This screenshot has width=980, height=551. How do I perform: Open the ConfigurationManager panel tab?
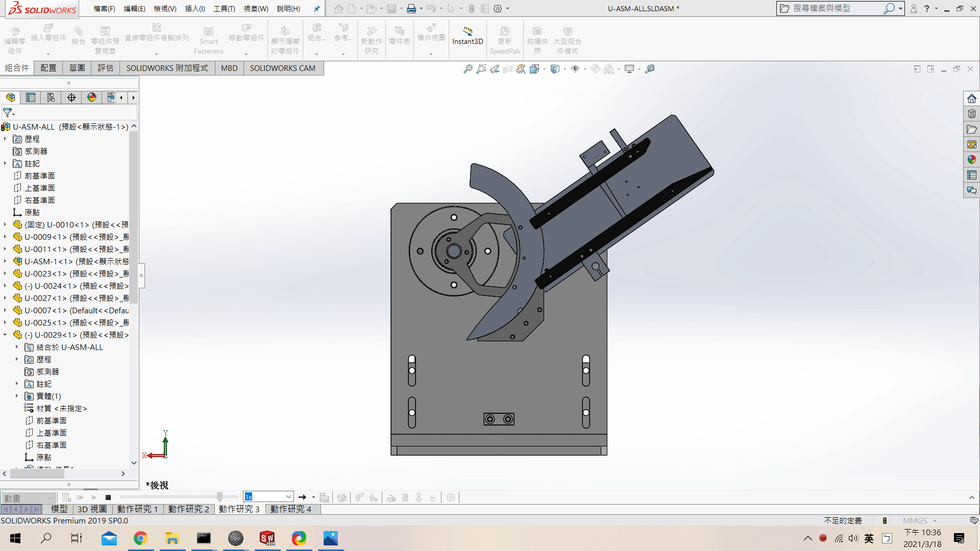pos(51,97)
